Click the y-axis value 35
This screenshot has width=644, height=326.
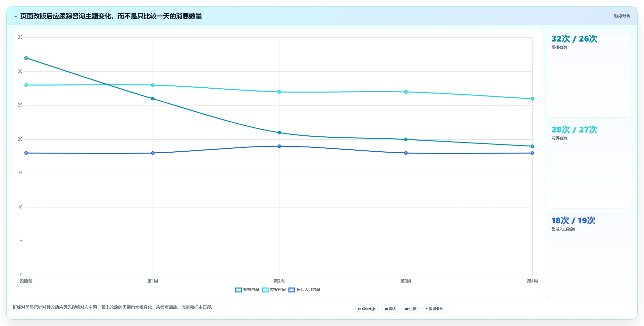[20, 37]
